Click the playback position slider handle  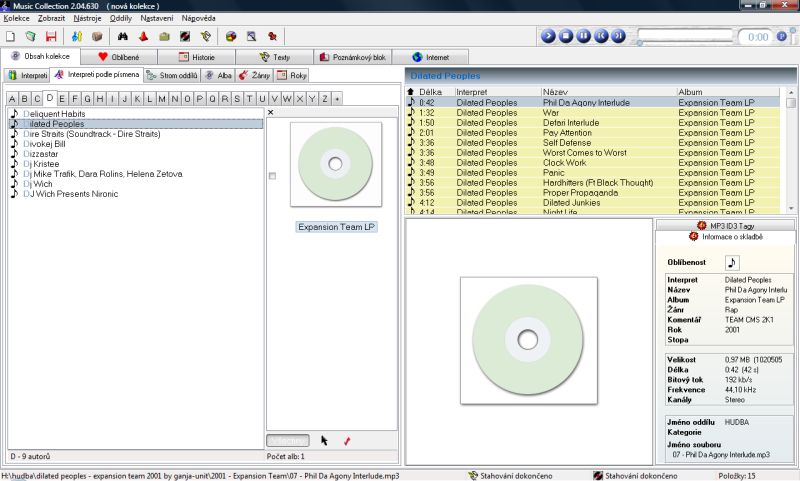pyautogui.click(x=639, y=43)
